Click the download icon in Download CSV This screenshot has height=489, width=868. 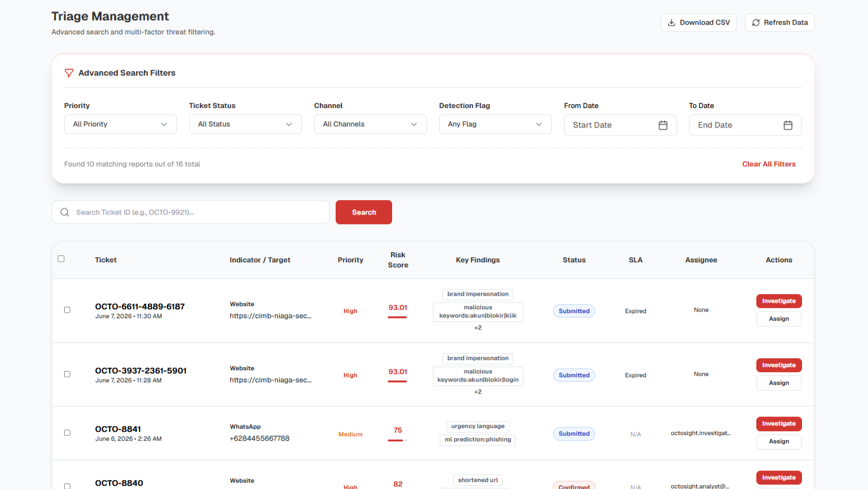(x=671, y=23)
